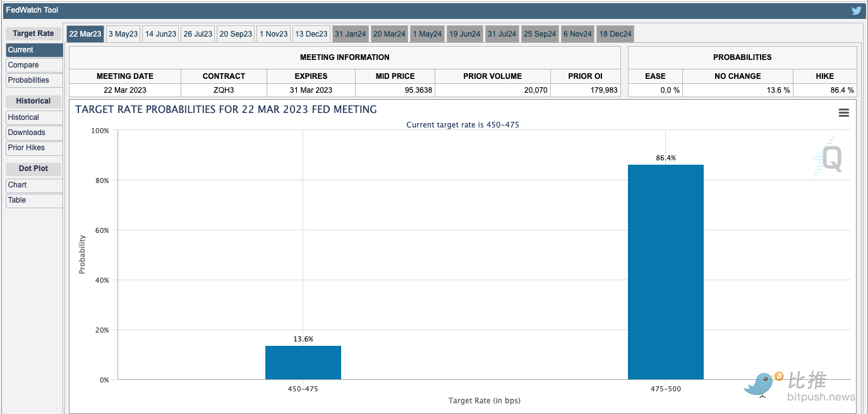Open the Compare view in sidebar

[34, 65]
